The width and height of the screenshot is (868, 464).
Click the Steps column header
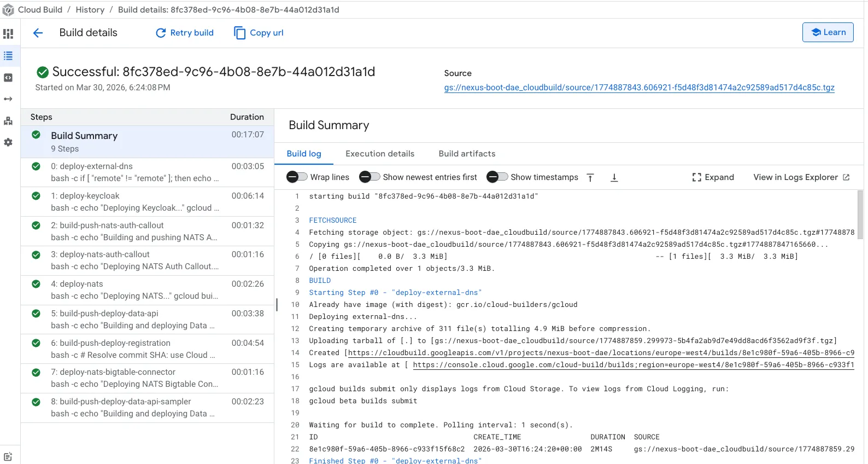click(x=42, y=117)
